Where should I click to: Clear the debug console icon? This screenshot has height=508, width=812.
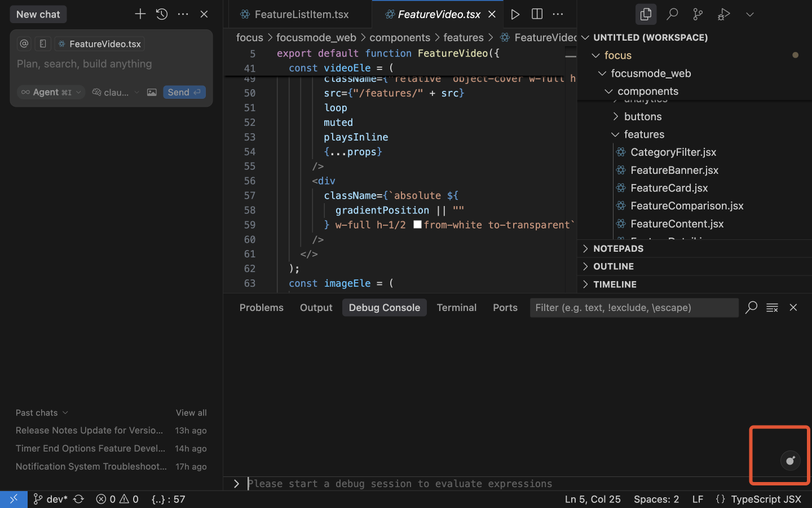tap(772, 308)
